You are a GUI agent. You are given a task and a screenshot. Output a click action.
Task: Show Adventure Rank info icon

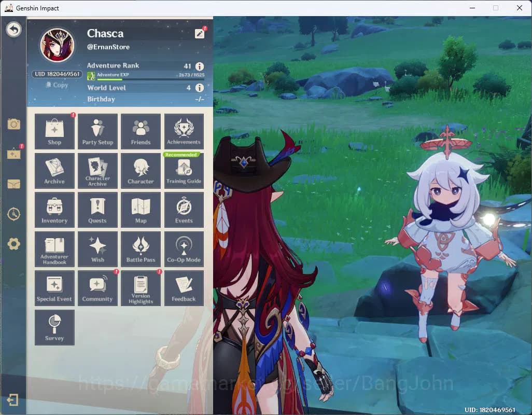pos(200,66)
